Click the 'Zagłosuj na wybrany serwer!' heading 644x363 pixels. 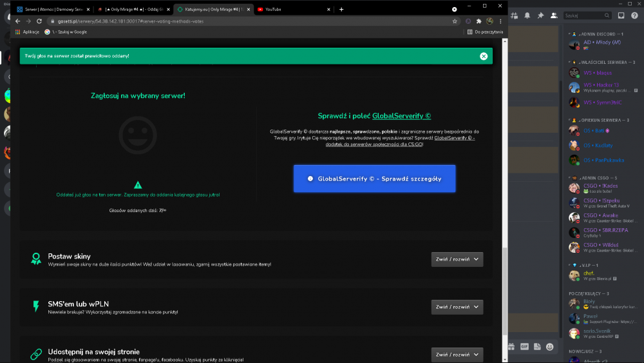point(138,96)
